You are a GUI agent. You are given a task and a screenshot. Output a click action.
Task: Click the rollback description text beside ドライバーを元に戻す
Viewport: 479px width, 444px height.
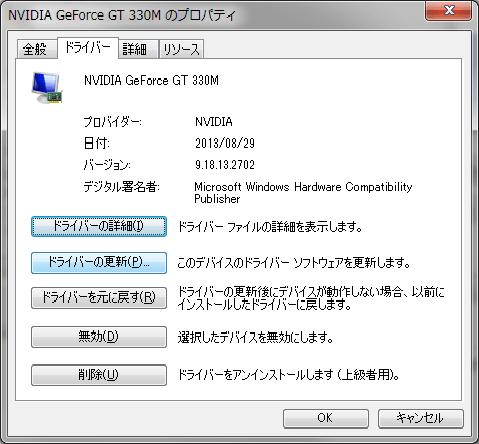[x=311, y=298]
